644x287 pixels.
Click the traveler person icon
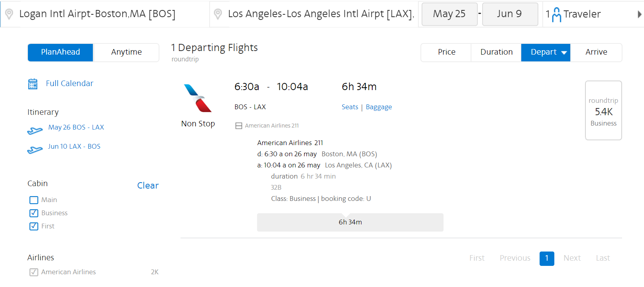click(x=556, y=15)
